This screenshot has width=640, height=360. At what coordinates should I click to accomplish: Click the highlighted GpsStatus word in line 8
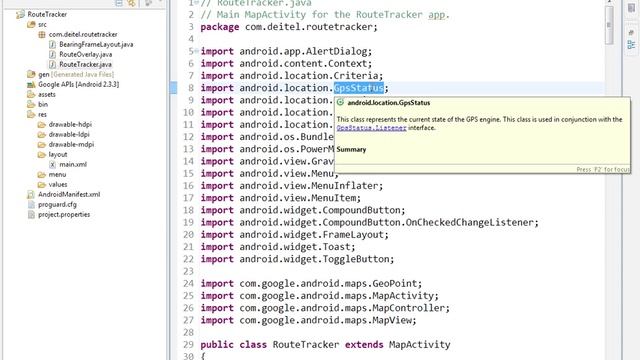point(359,88)
